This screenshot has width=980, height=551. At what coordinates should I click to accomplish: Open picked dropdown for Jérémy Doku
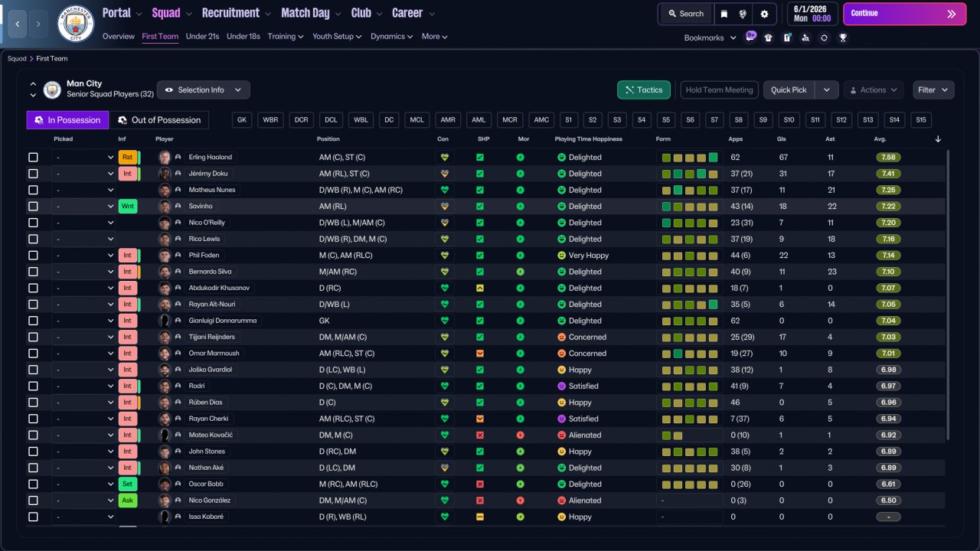pyautogui.click(x=83, y=174)
